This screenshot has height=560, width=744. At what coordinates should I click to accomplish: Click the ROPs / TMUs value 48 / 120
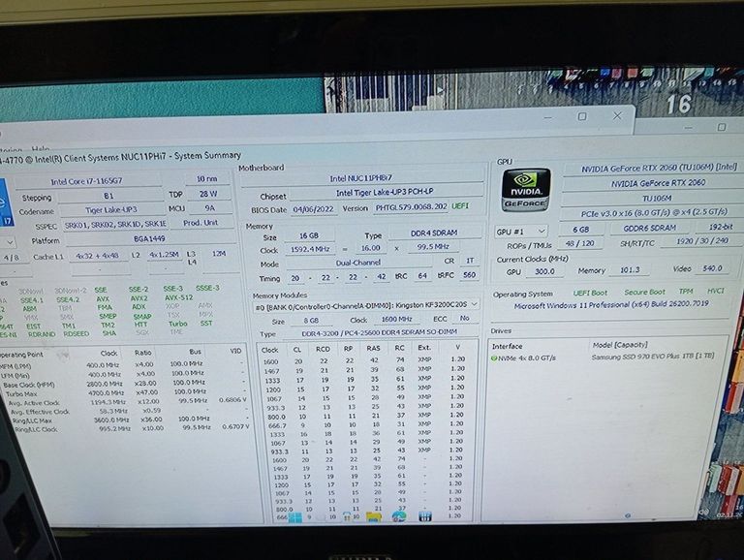580,243
